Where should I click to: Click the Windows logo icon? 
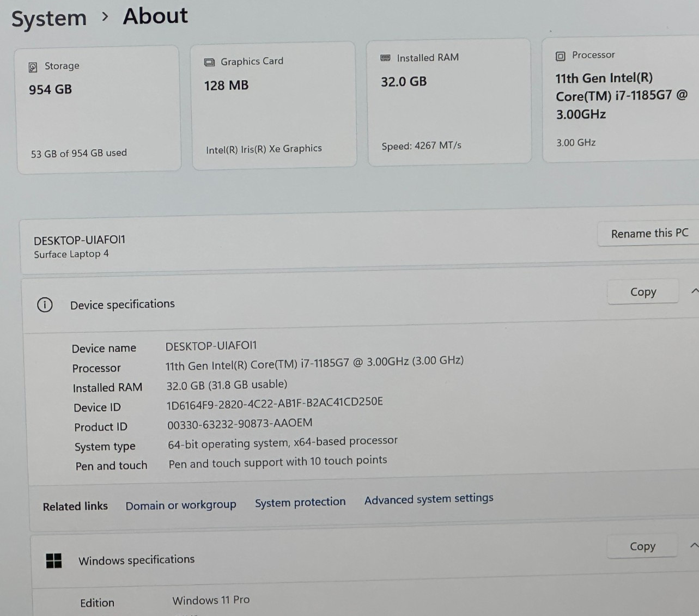54,560
